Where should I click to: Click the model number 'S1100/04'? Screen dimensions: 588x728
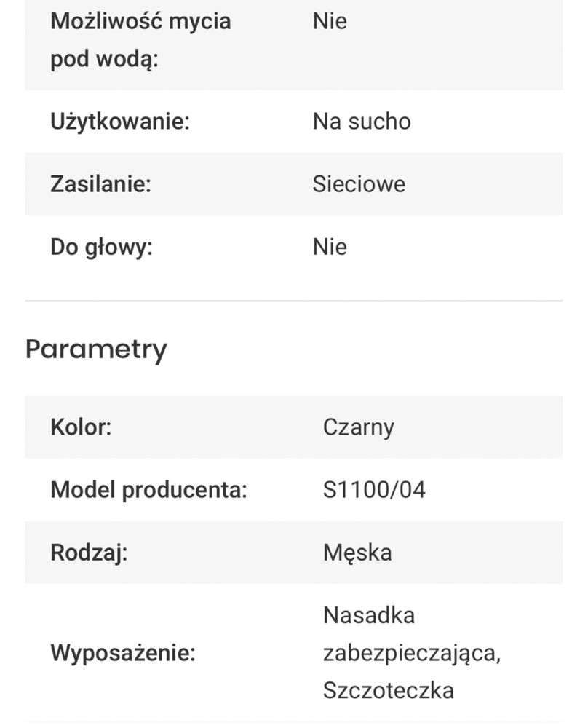374,490
